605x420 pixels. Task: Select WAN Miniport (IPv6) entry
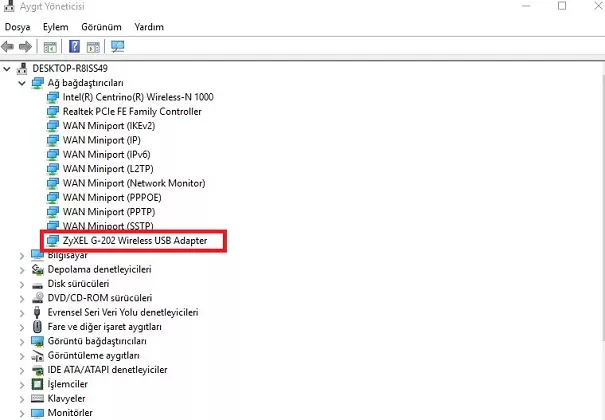click(x=107, y=154)
